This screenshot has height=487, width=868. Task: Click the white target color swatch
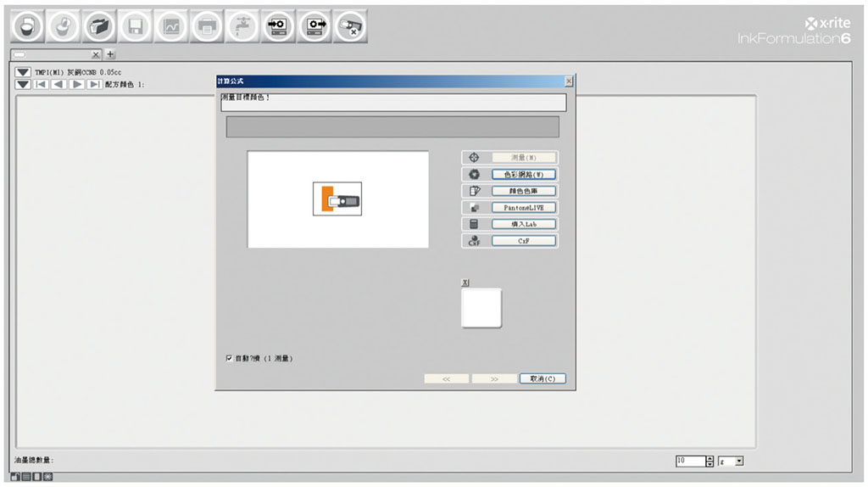click(481, 307)
